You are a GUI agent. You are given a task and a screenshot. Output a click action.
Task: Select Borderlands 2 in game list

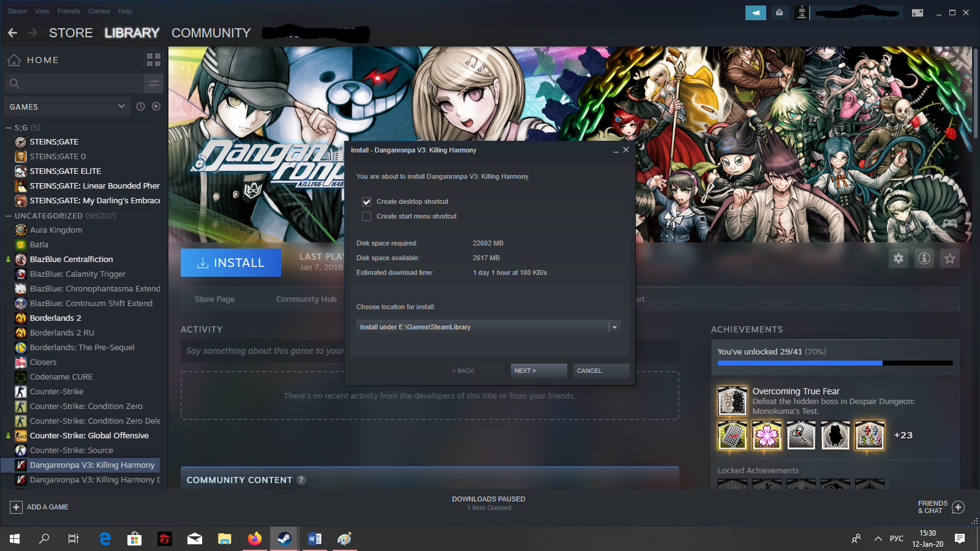(55, 318)
